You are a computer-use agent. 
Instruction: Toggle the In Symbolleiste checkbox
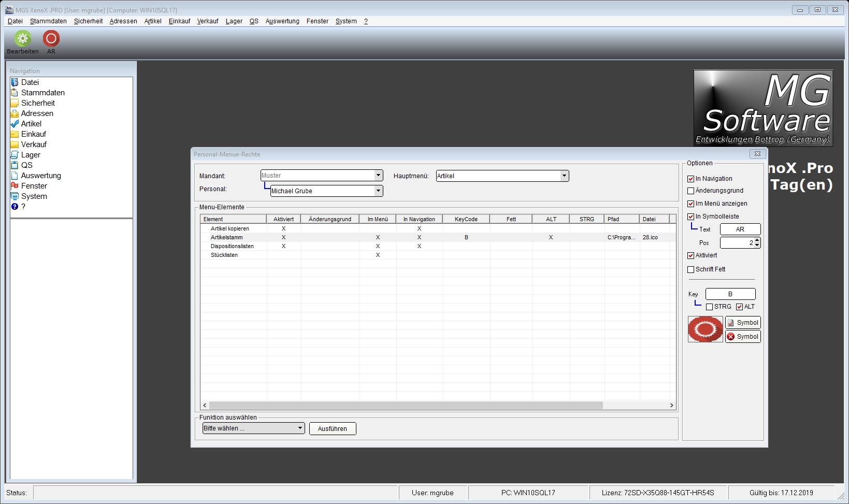click(x=690, y=217)
